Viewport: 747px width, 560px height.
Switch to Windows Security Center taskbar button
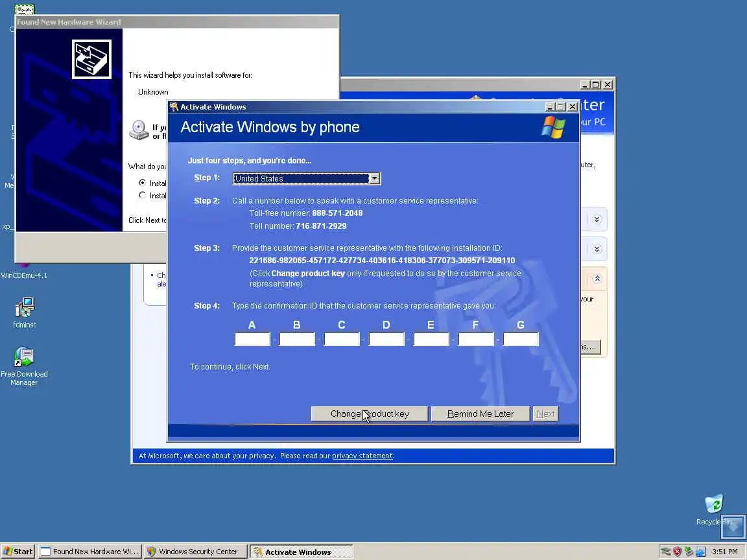coord(195,552)
